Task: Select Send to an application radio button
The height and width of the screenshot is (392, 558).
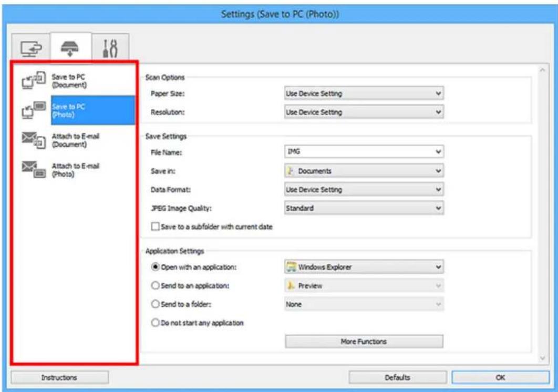Action: (x=155, y=285)
